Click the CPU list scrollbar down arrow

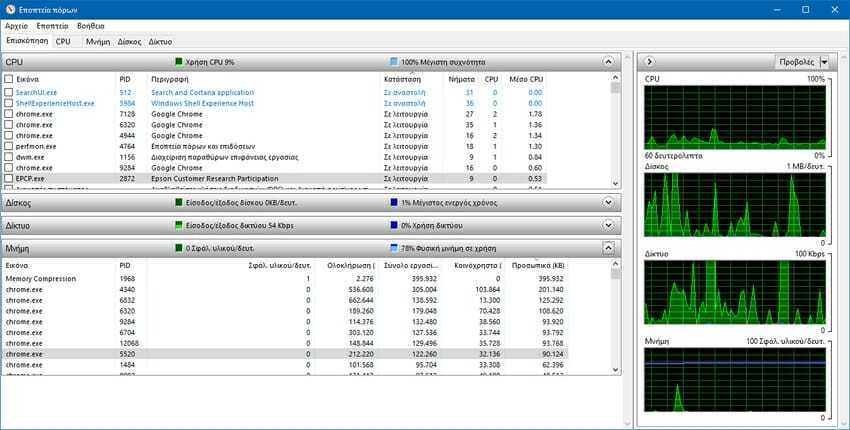point(615,183)
